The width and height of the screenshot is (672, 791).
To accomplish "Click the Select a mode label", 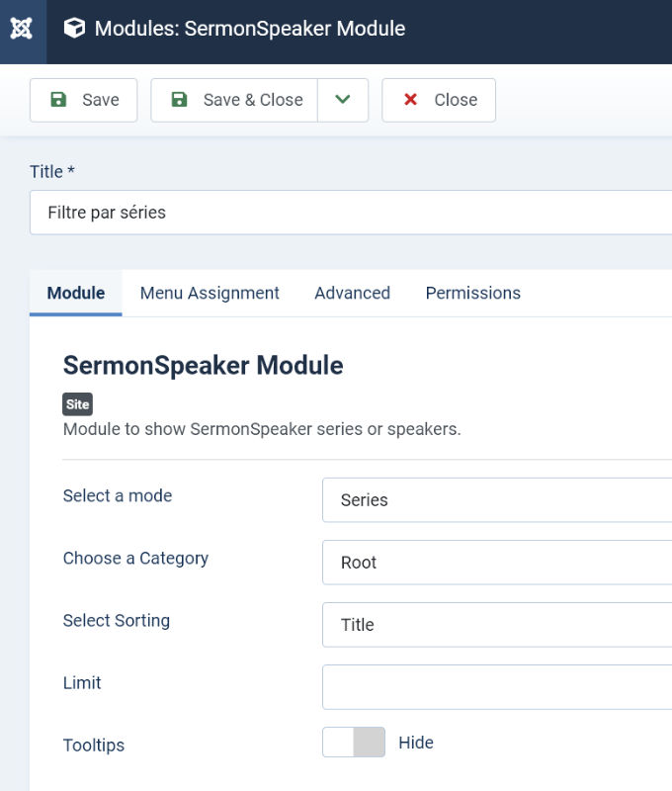I will (x=118, y=496).
